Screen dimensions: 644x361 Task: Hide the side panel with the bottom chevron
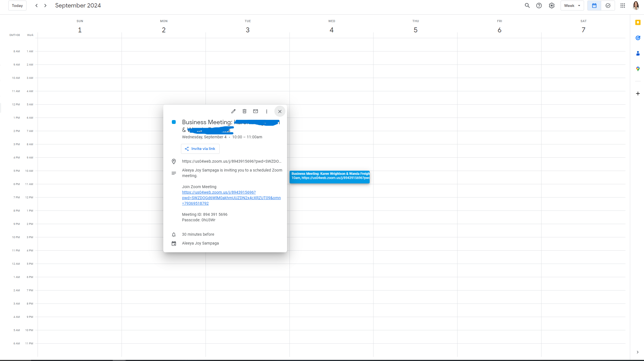pos(638,352)
